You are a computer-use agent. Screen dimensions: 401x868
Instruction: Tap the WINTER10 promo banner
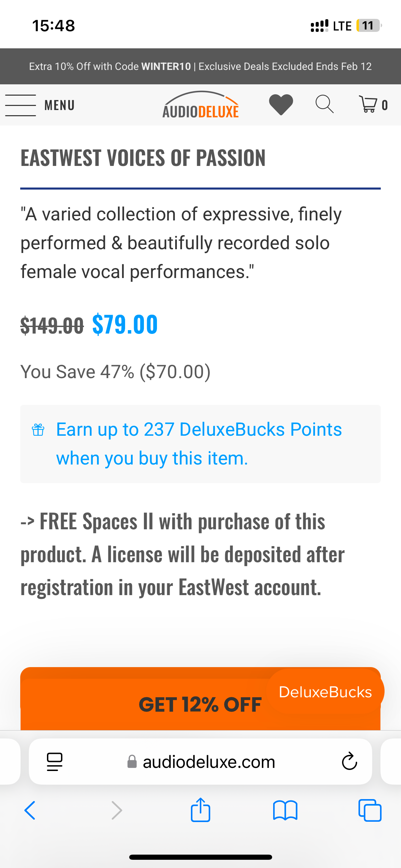coord(200,66)
